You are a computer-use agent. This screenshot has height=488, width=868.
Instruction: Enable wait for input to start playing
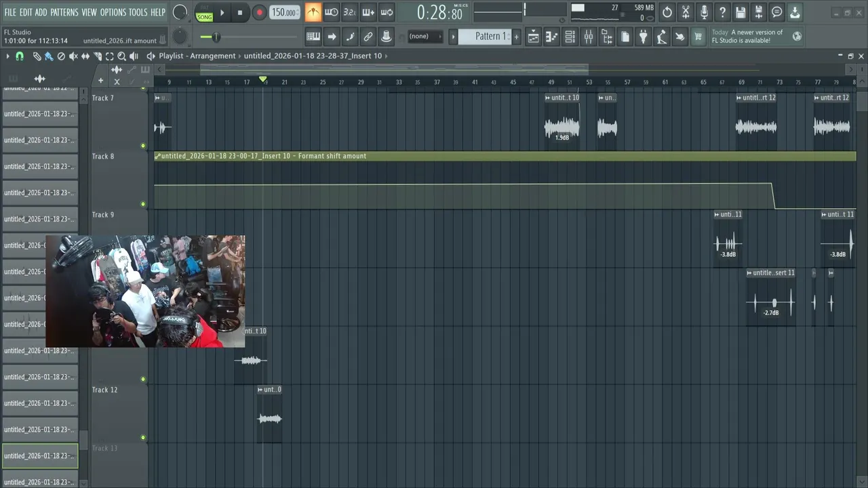click(x=332, y=12)
